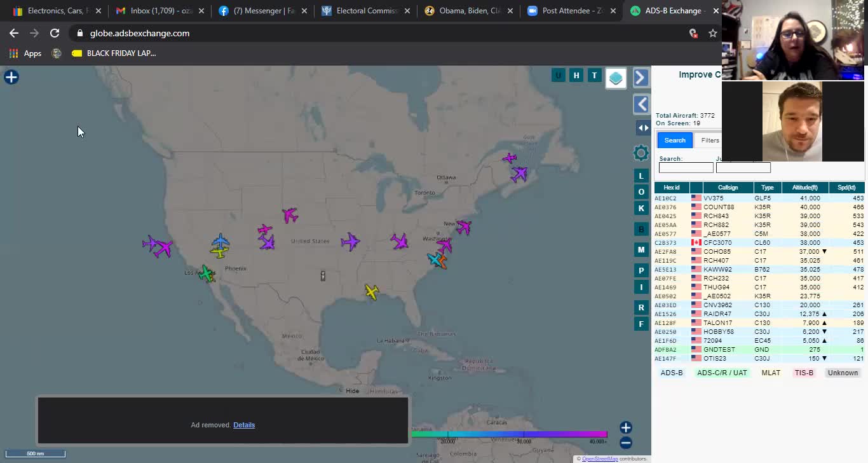Toggle the H button on the map
868x463 pixels.
click(x=576, y=76)
